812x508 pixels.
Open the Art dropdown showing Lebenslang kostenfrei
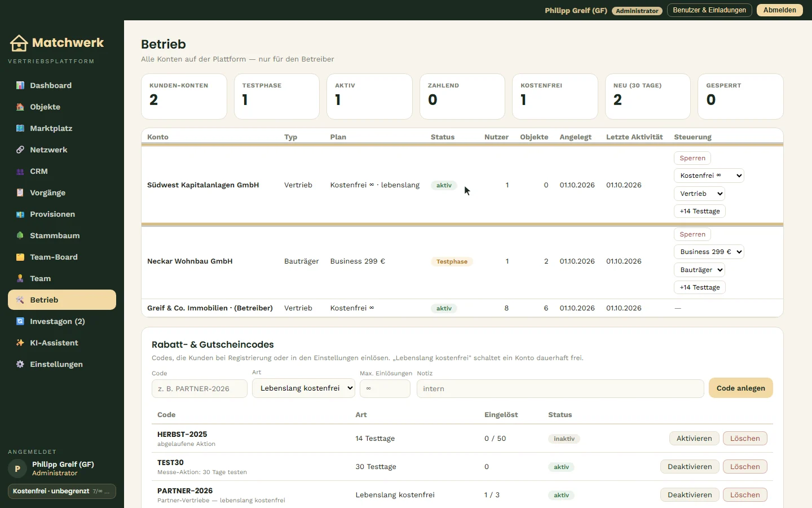click(x=303, y=388)
